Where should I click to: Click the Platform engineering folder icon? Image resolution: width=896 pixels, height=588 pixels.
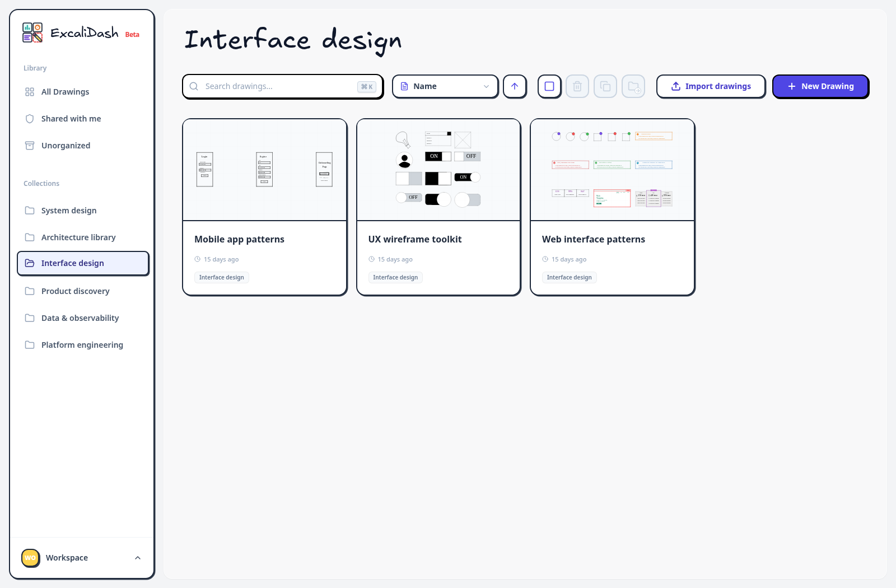point(30,345)
